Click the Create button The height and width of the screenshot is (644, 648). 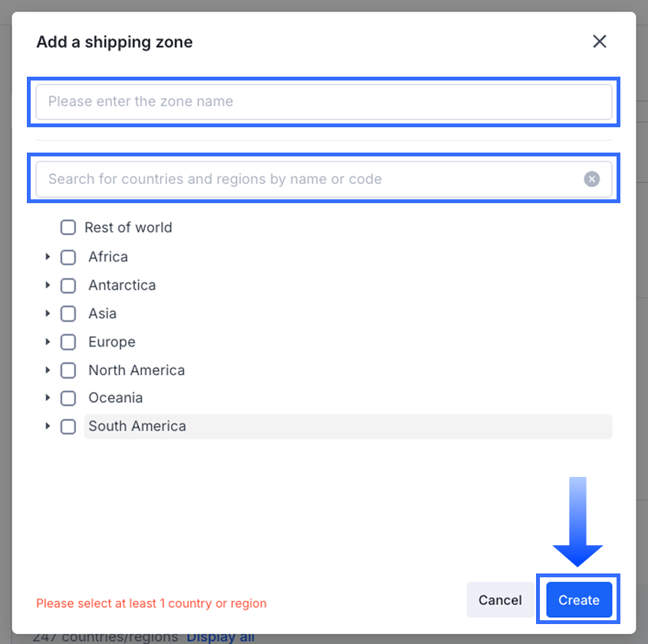(579, 600)
